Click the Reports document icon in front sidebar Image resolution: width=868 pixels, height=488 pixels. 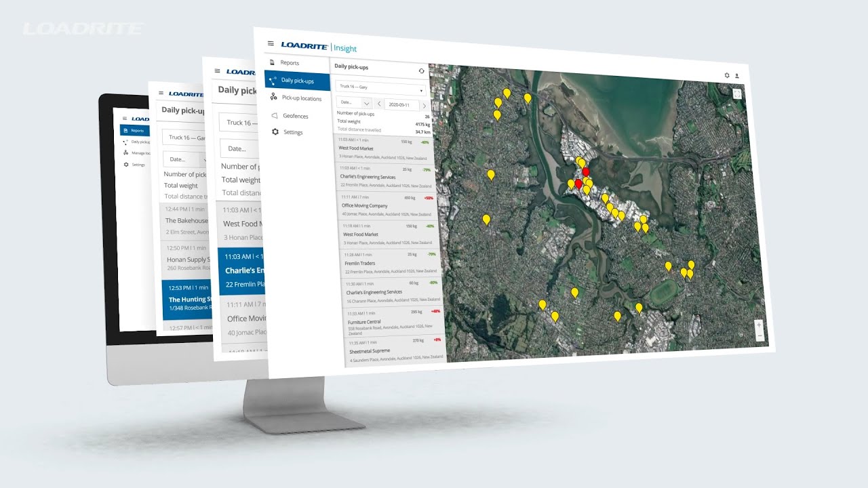click(x=273, y=62)
